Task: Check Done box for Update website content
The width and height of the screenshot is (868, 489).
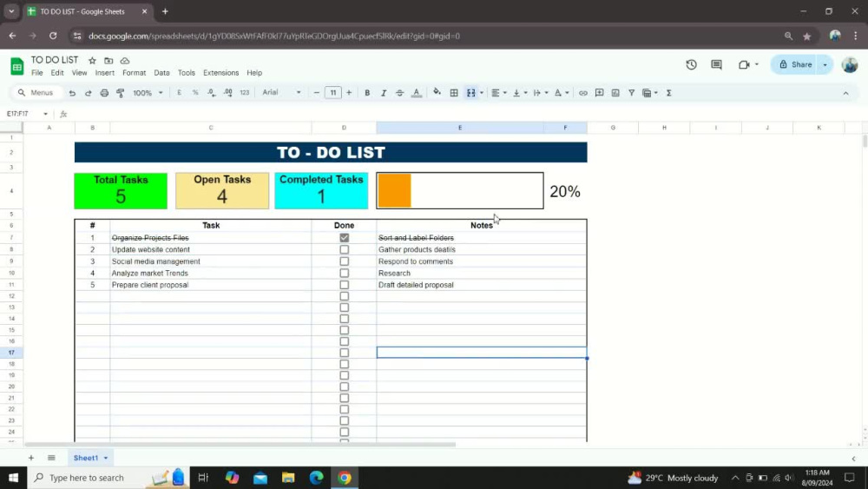Action: point(345,250)
